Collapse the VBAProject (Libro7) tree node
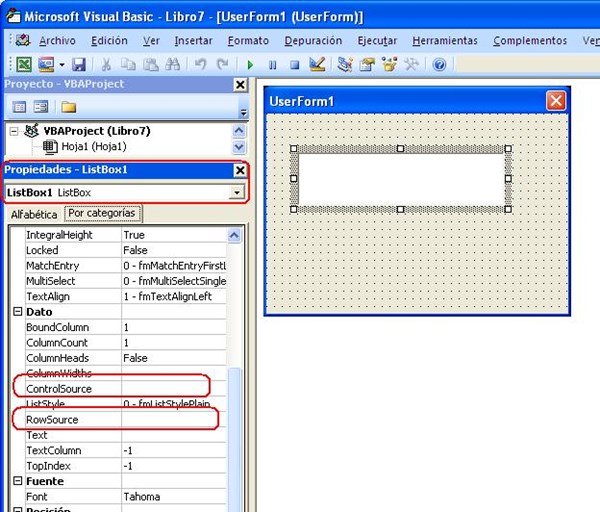 tap(14, 131)
